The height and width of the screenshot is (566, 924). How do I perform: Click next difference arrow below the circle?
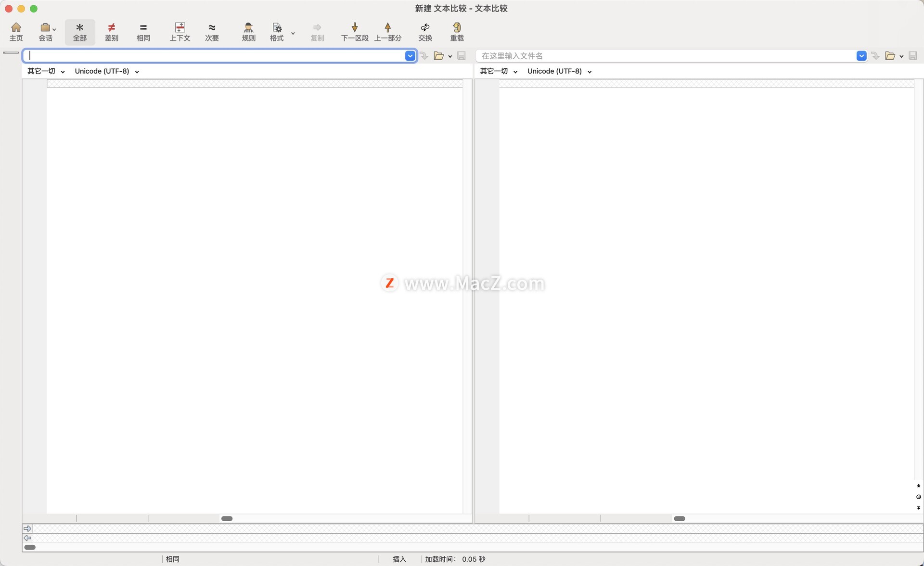coord(918,508)
